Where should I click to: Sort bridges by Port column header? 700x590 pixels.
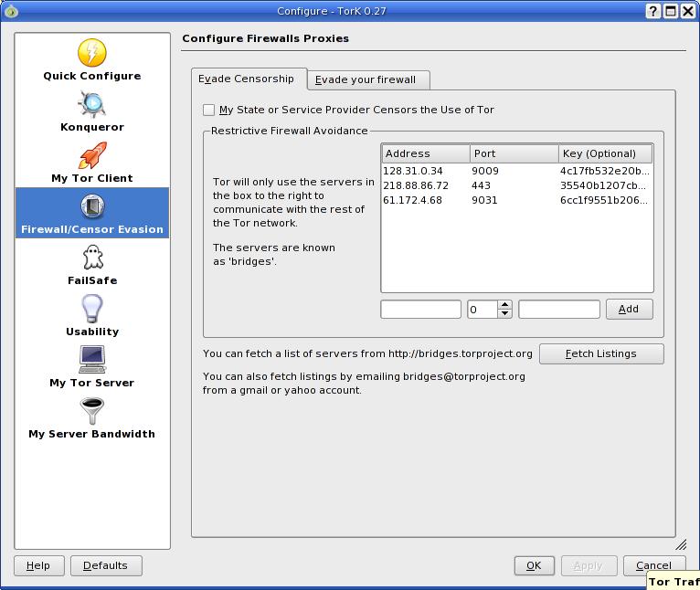[514, 153]
